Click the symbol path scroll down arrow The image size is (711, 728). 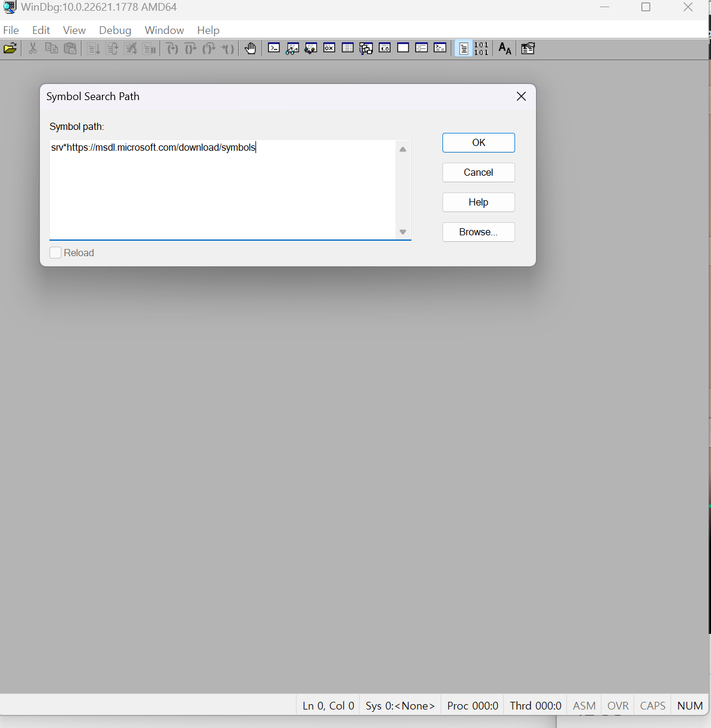[403, 232]
